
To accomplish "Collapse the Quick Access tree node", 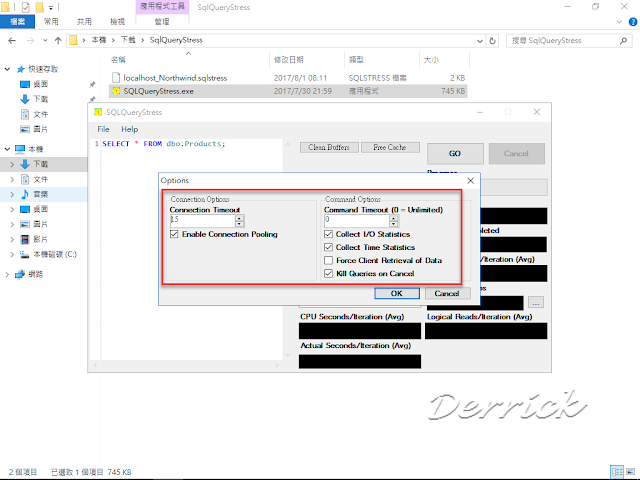I will click(x=7, y=69).
